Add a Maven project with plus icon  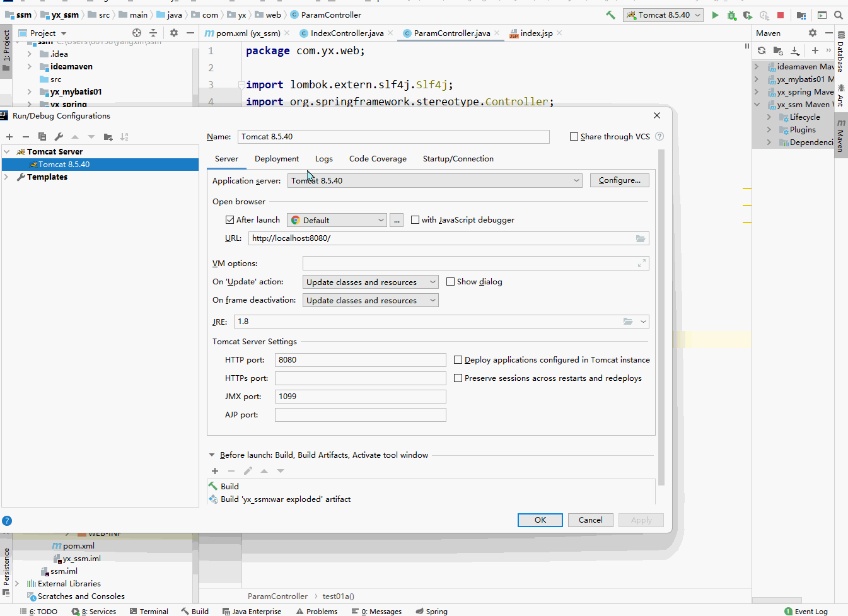(815, 50)
